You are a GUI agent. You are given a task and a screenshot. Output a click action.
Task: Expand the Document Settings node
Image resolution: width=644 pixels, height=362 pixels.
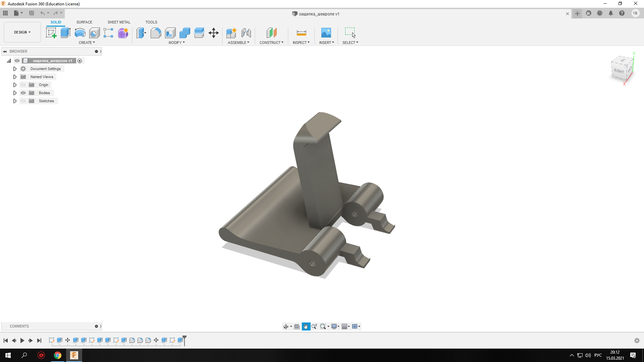pyautogui.click(x=15, y=68)
